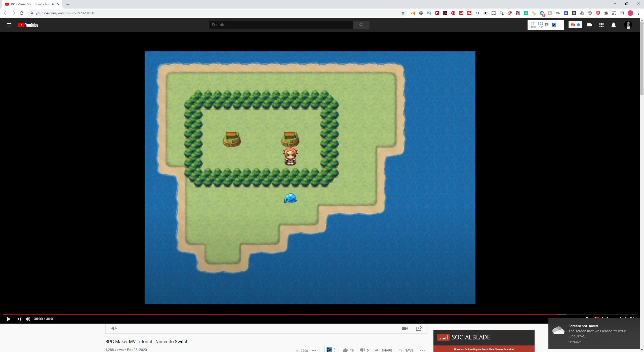Click the video title 'RPG Maker MV Tutorial - Nintendo Switch'

click(x=147, y=342)
